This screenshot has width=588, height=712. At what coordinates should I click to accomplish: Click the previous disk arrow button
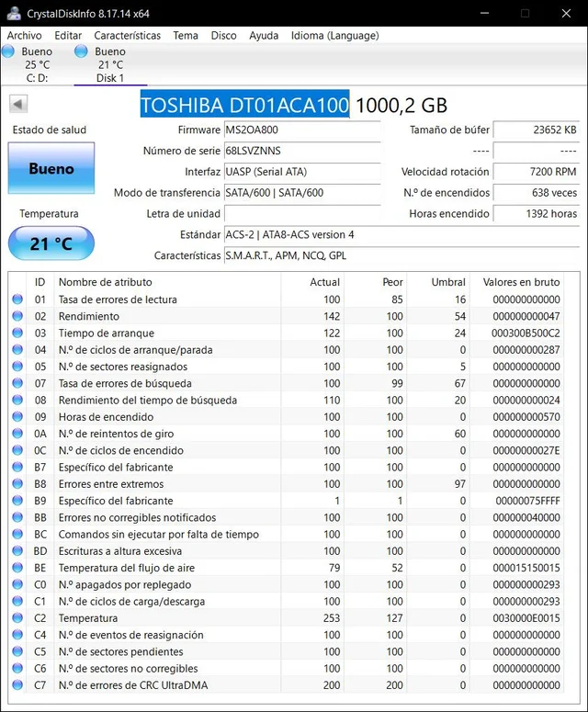[x=18, y=104]
